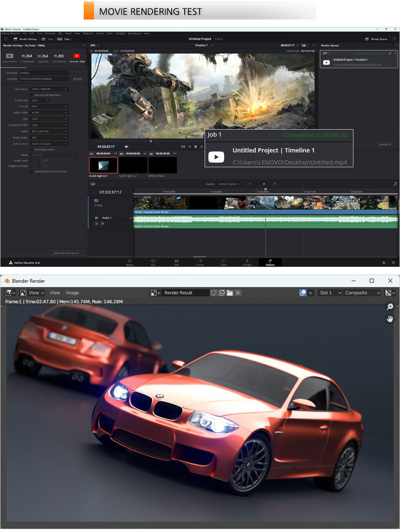
Task: Open the Workspace menu in DaVinci Resolve
Action: [x=134, y=33]
